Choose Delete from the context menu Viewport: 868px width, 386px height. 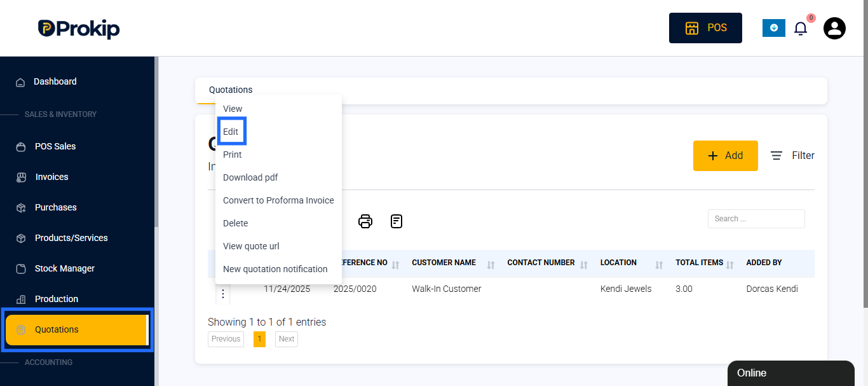tap(278, 223)
